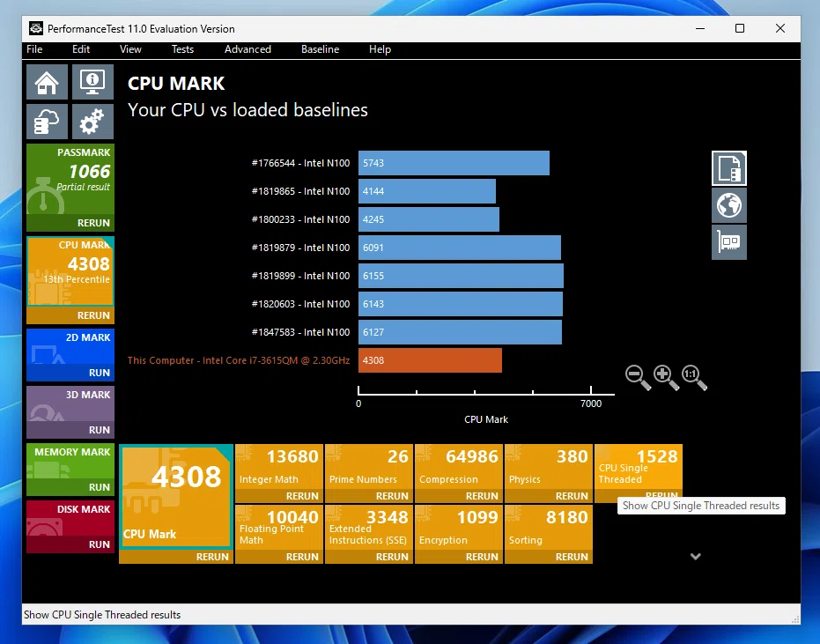Screen dimensions: 820x644
Task: Expand more tests with down chevron
Action: pos(696,556)
